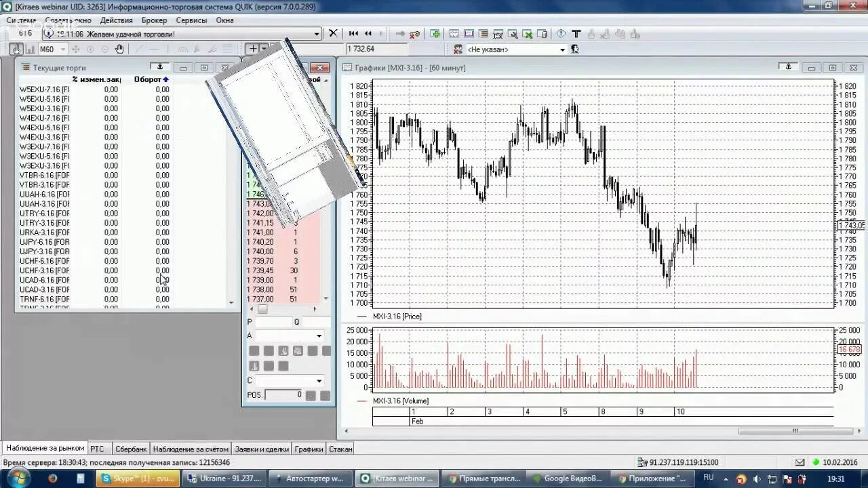This screenshot has height=488, width=868.
Task: Select the crosshair plus tool
Action: [252, 49]
